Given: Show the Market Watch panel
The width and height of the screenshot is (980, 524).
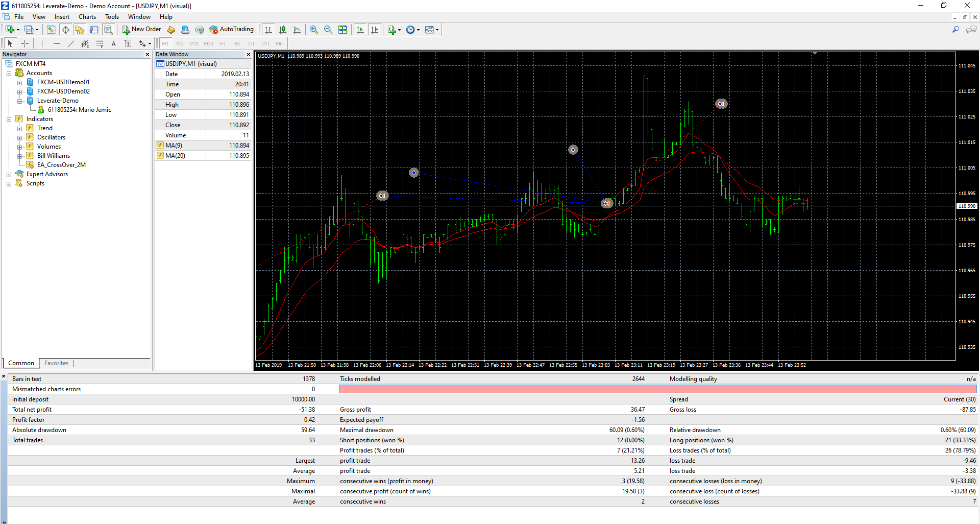Looking at the screenshot, I should click(x=51, y=30).
